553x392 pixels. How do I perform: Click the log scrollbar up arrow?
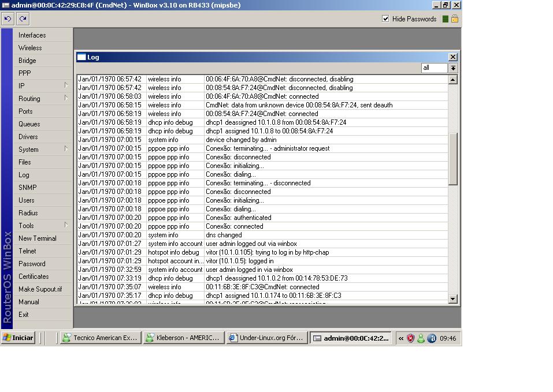click(x=453, y=80)
